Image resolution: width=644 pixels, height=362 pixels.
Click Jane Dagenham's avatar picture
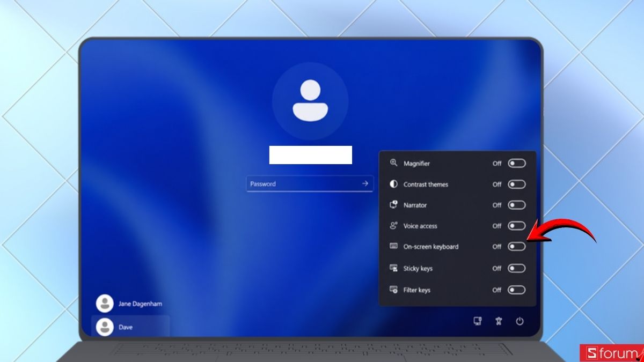pos(105,304)
